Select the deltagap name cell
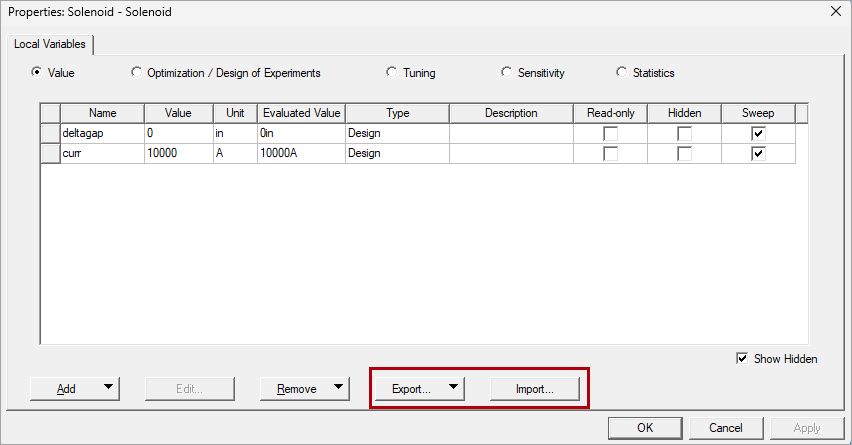 (x=102, y=133)
